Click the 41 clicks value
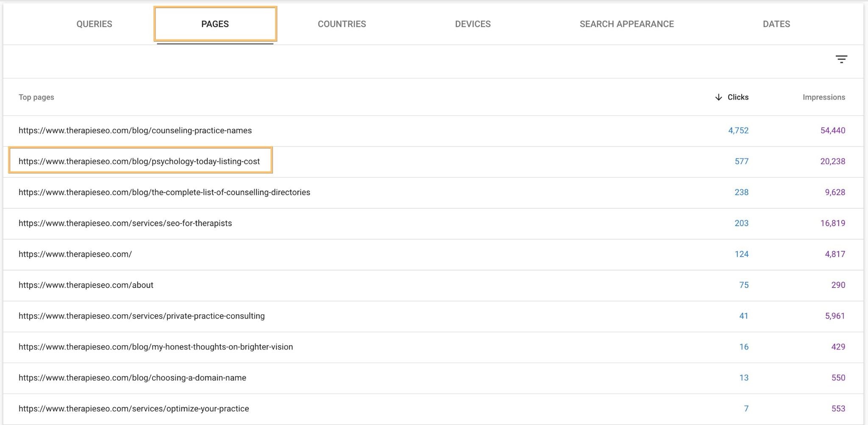 tap(744, 316)
